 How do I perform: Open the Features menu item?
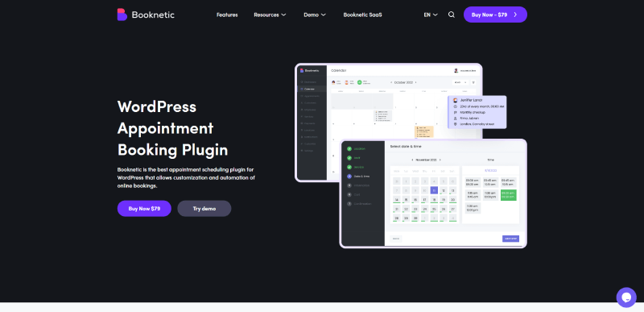coord(227,15)
